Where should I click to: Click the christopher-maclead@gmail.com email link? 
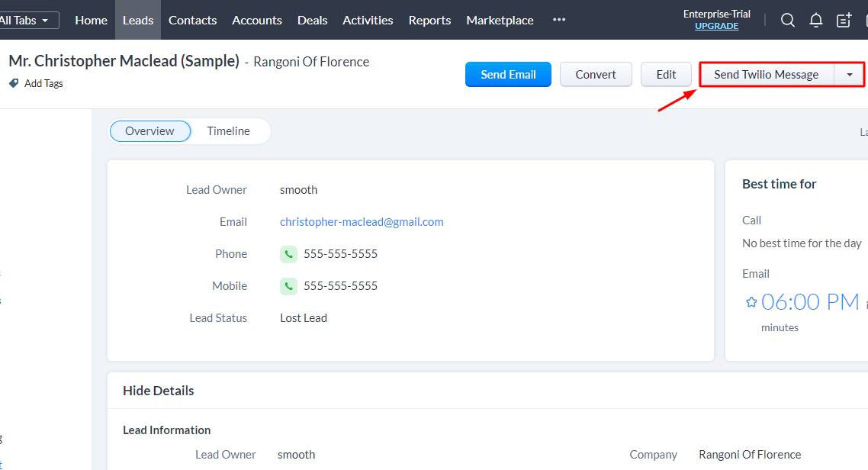click(362, 222)
